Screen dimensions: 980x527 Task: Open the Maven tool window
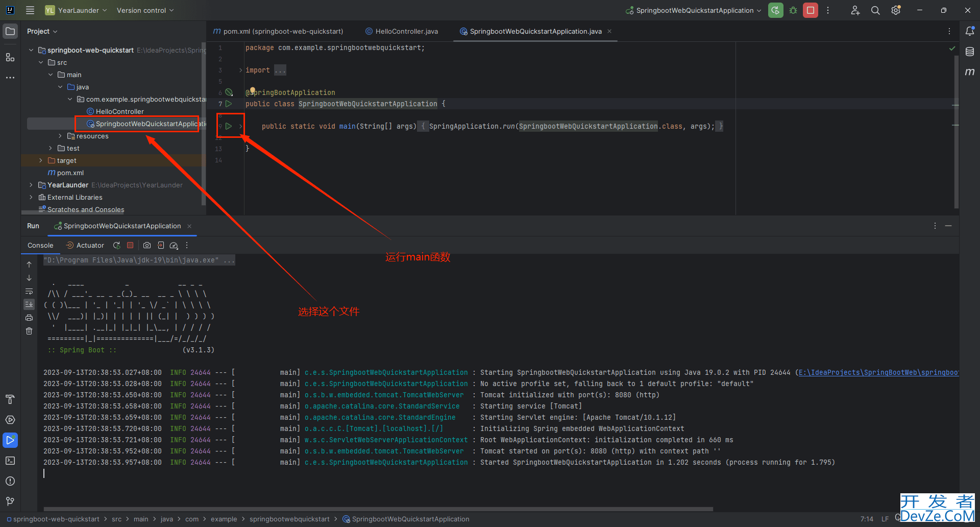pos(970,72)
